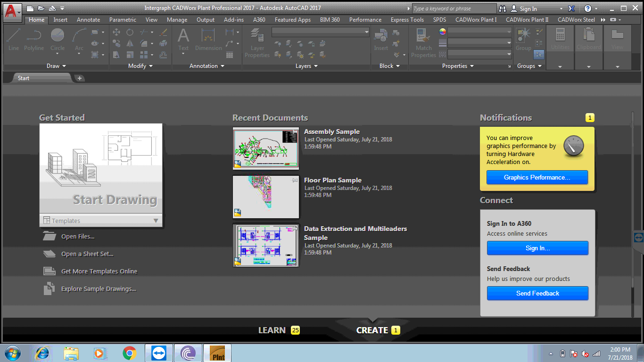
Task: Switch to the Parametric ribbon tab
Action: tap(123, 20)
